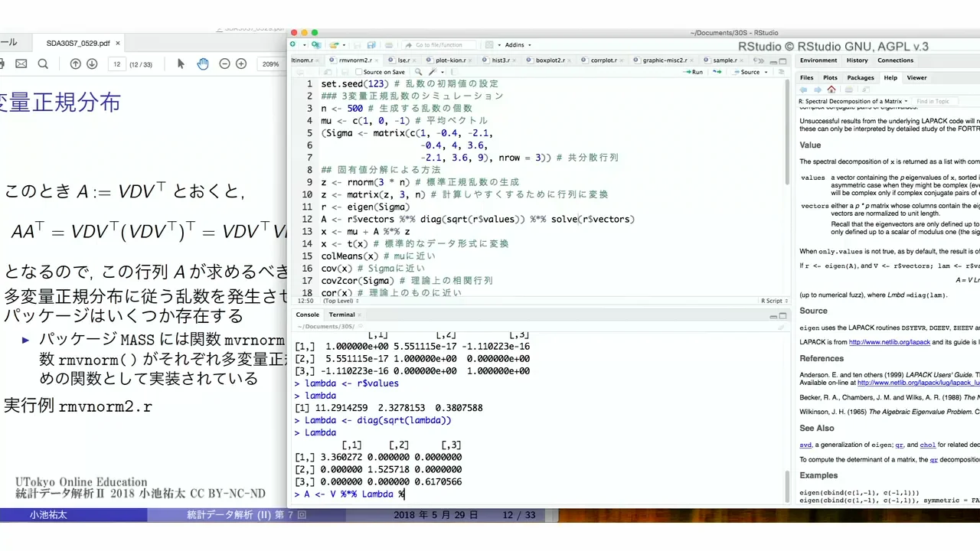Viewport: 980px width, 551px height.
Task: Click the search magnifier in PDF viewer
Action: [x=44, y=64]
